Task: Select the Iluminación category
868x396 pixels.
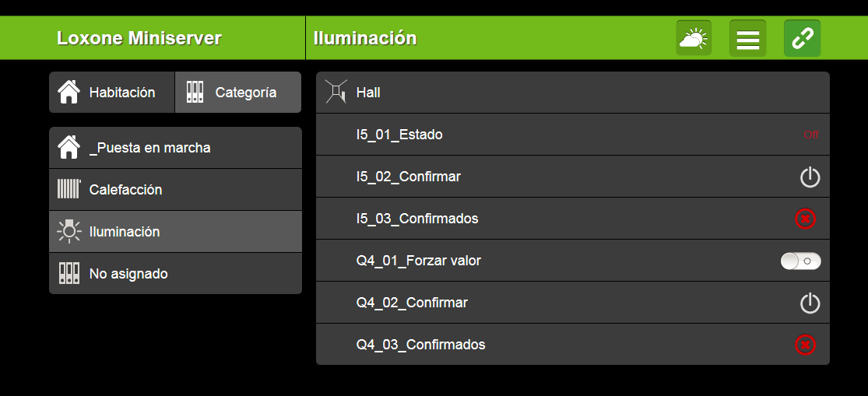Action: click(175, 232)
